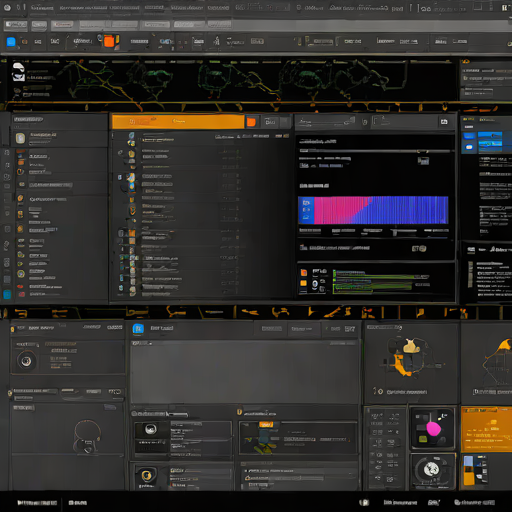Click the first gray tab in the second row
Screen dimensions: 512x512
click(15, 25)
